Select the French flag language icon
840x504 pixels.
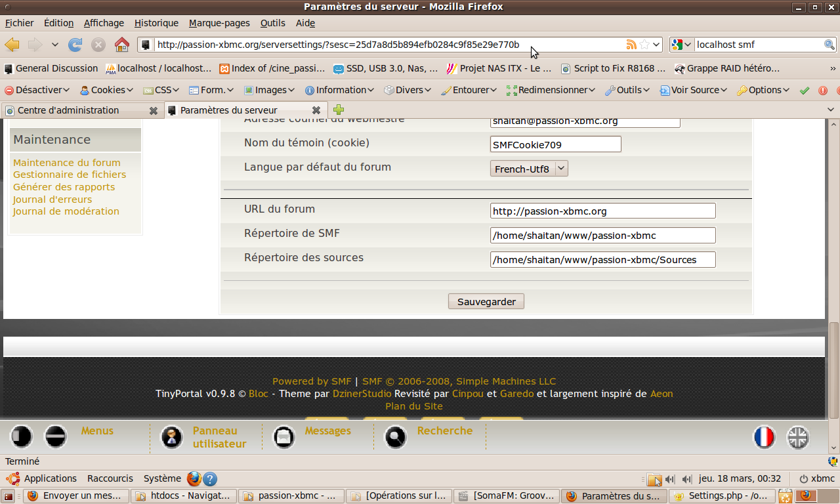765,437
